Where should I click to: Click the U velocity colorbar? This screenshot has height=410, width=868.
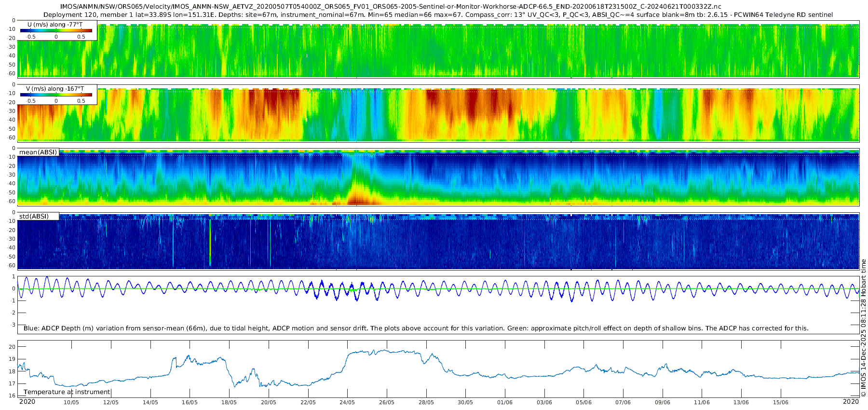[x=56, y=30]
